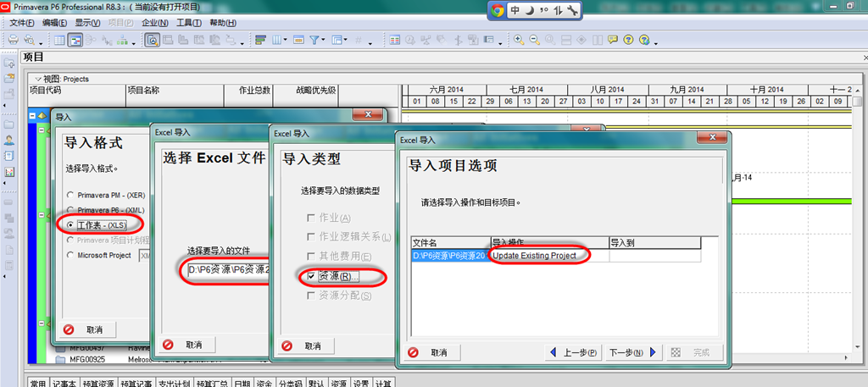The height and width of the screenshot is (387, 868).
Task: Click the yellow question mark Help icon
Action: [628, 40]
